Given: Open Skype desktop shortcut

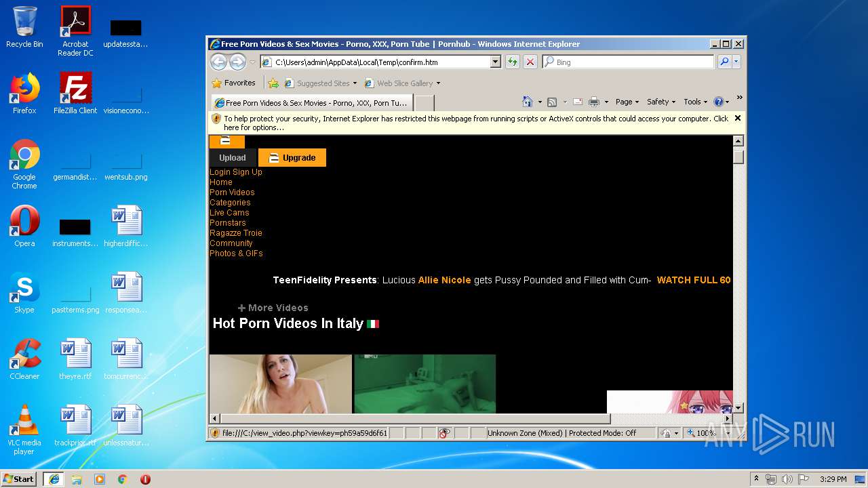Looking at the screenshot, I should 24,293.
